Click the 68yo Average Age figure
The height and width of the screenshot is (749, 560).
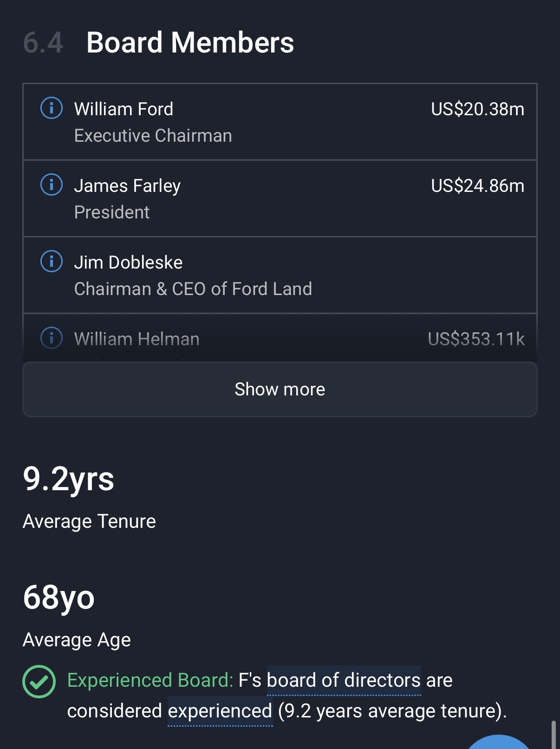pos(59,598)
